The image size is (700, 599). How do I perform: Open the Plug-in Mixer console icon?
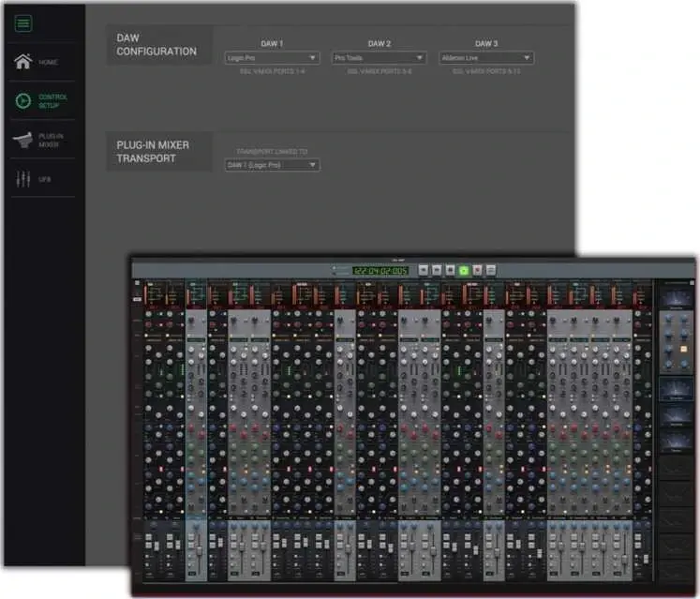coord(23,140)
